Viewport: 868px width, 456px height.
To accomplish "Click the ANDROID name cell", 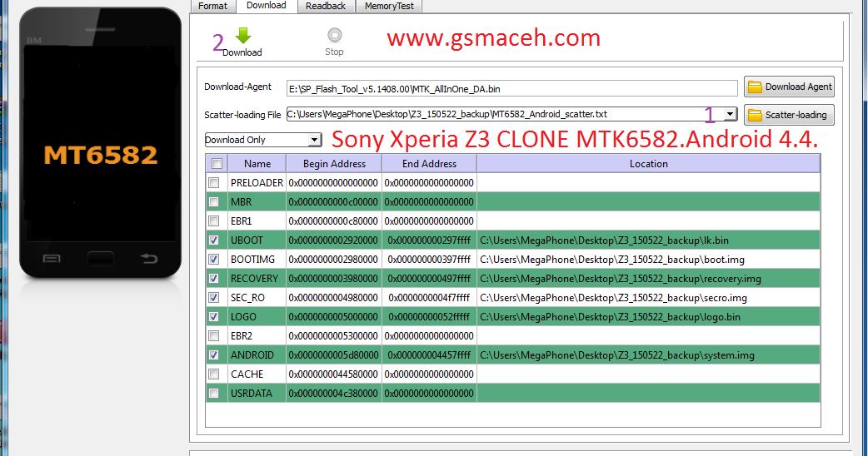I will (x=257, y=354).
